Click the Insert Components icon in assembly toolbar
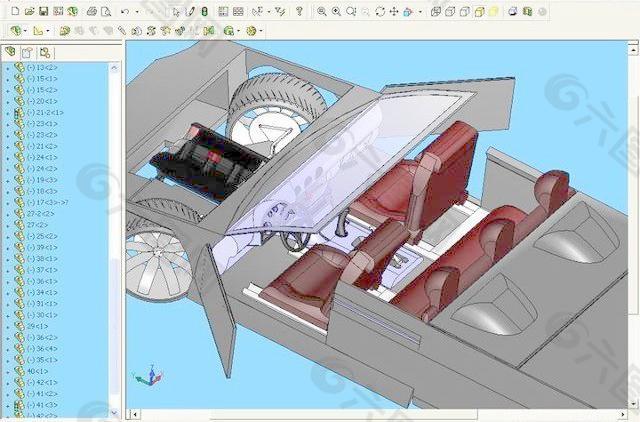This screenshot has height=422, width=640. pyautogui.click(x=64, y=31)
